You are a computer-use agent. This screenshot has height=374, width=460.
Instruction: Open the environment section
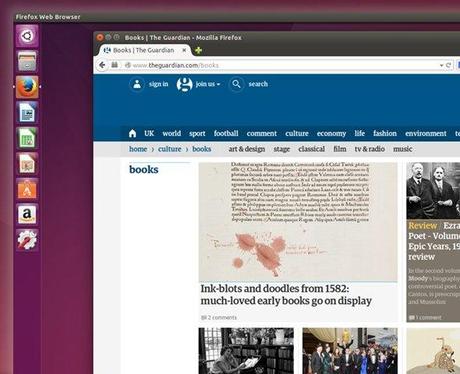point(426,133)
